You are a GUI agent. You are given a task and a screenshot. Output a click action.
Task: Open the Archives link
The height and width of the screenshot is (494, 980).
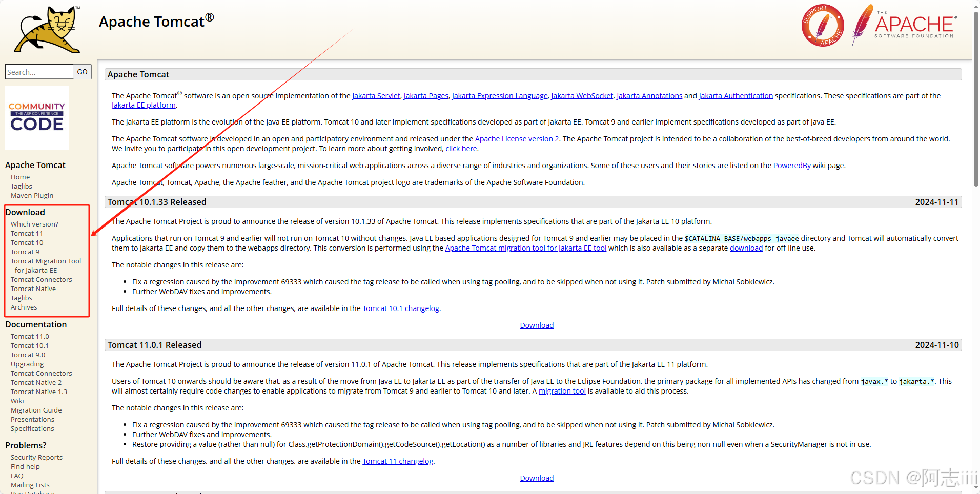click(x=24, y=307)
